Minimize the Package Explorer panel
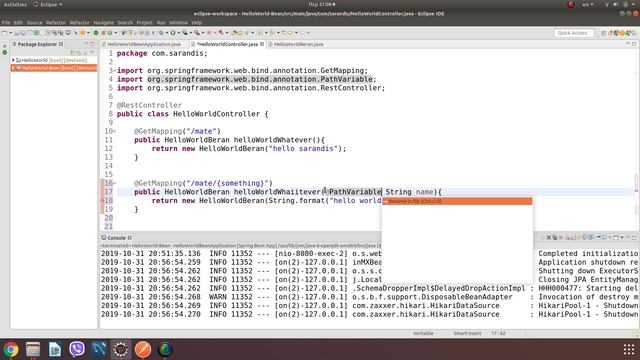The height and width of the screenshot is (360, 640). point(86,43)
